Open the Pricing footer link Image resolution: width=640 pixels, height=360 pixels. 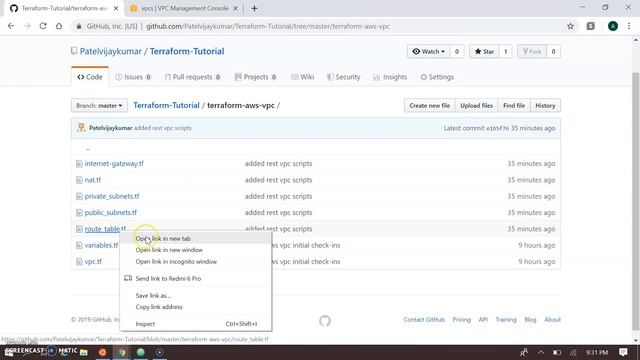[x=462, y=320]
